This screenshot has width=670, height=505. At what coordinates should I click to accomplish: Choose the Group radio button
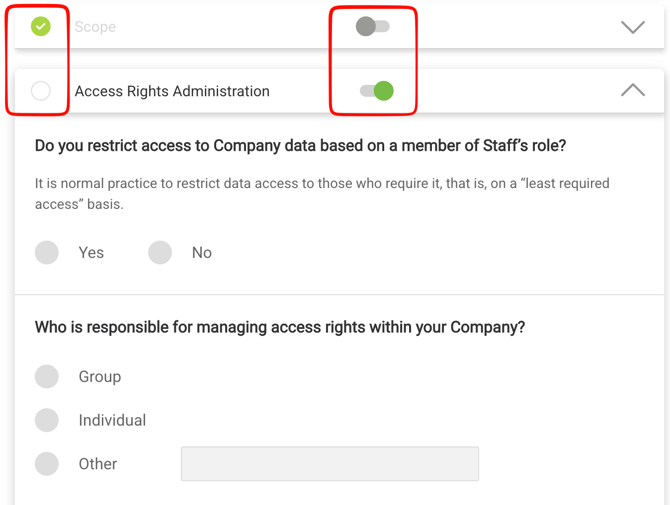point(47,377)
